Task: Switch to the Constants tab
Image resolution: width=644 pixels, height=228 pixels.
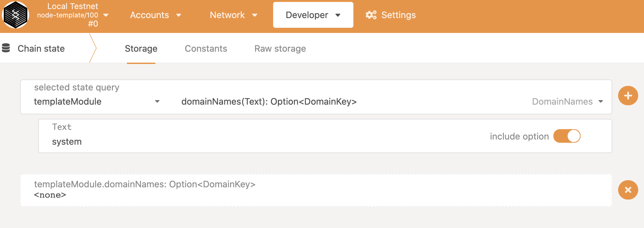Action: click(206, 48)
